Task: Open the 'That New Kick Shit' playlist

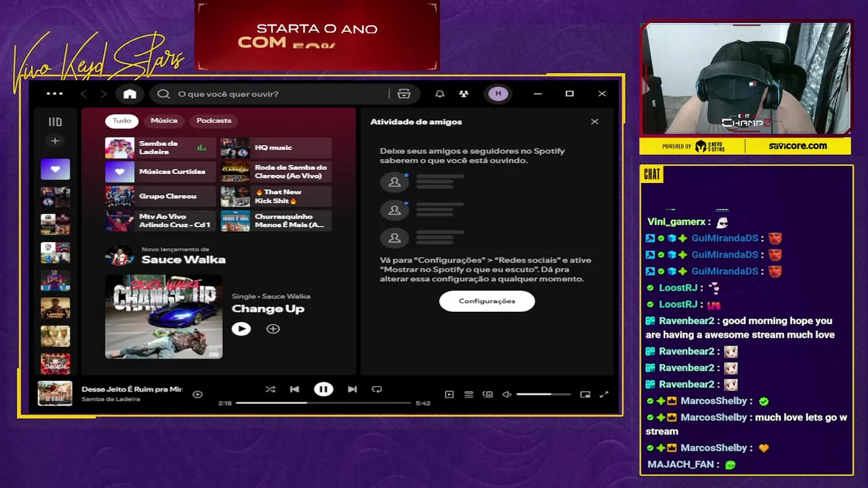Action: (x=276, y=197)
